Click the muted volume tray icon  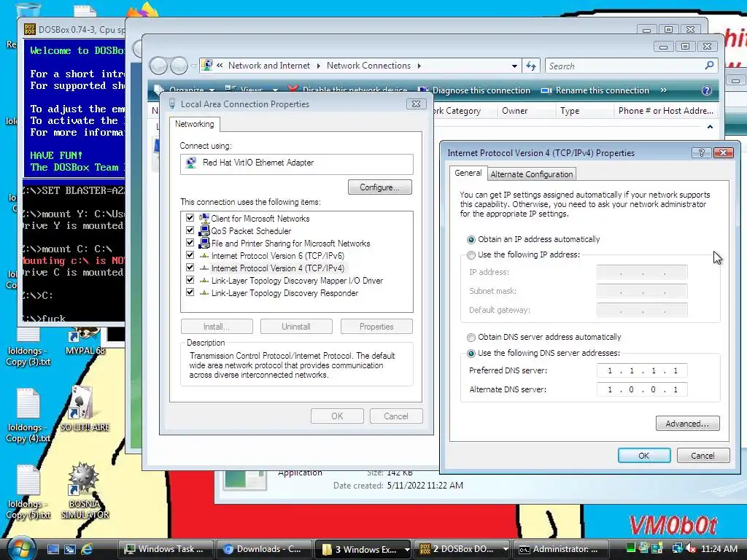point(690,548)
